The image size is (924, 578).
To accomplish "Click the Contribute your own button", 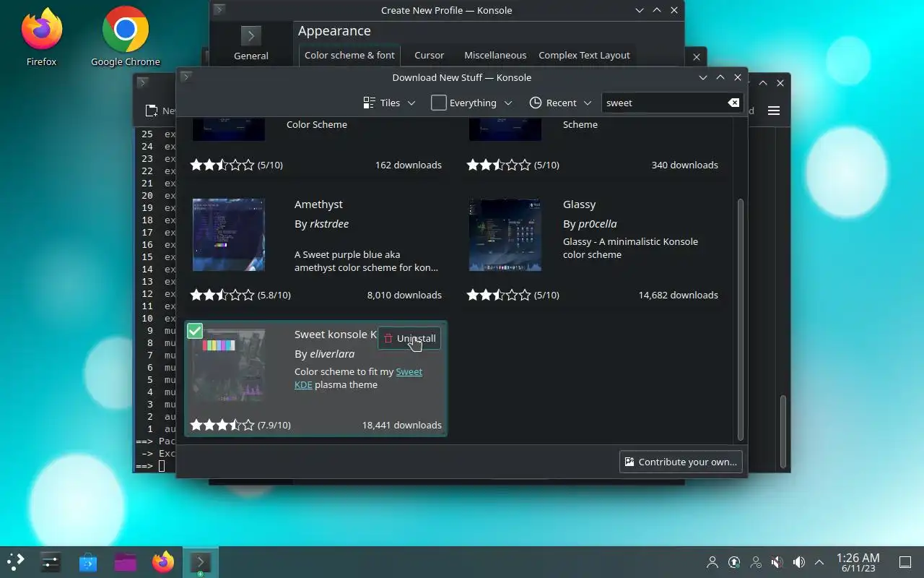I will (681, 462).
